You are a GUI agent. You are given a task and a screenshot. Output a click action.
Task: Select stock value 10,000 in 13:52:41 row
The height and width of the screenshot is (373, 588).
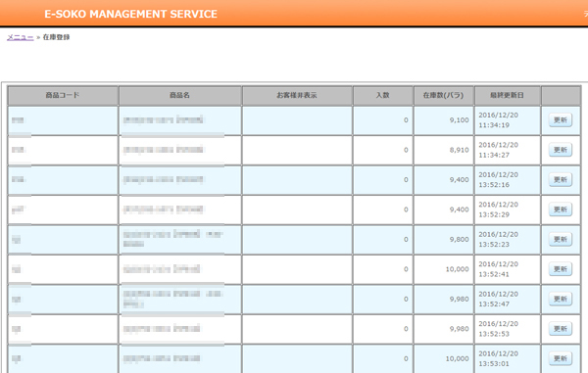click(x=457, y=269)
